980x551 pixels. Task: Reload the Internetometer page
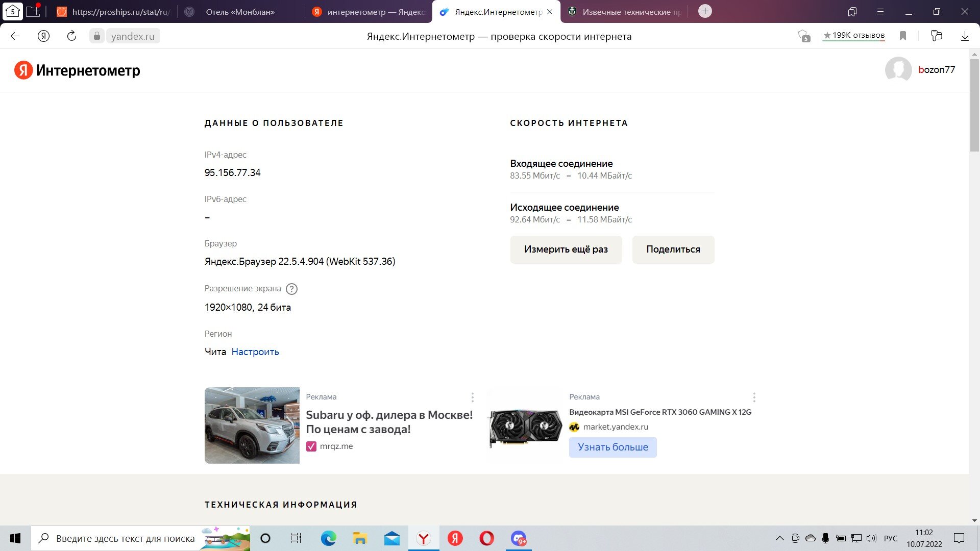[71, 36]
